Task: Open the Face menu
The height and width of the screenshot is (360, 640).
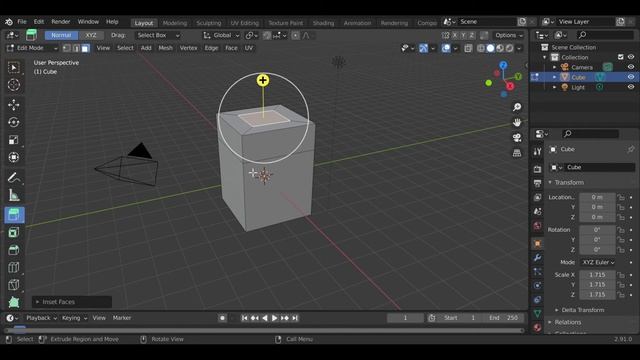Action: 231,48
